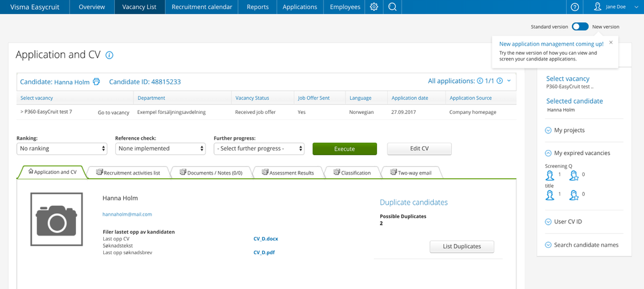This screenshot has height=289, width=644.
Task: Open Vacancy List menu
Action: point(140,7)
